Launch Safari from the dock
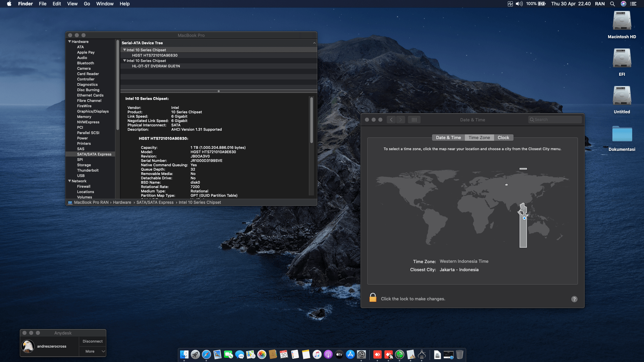 coord(206,354)
